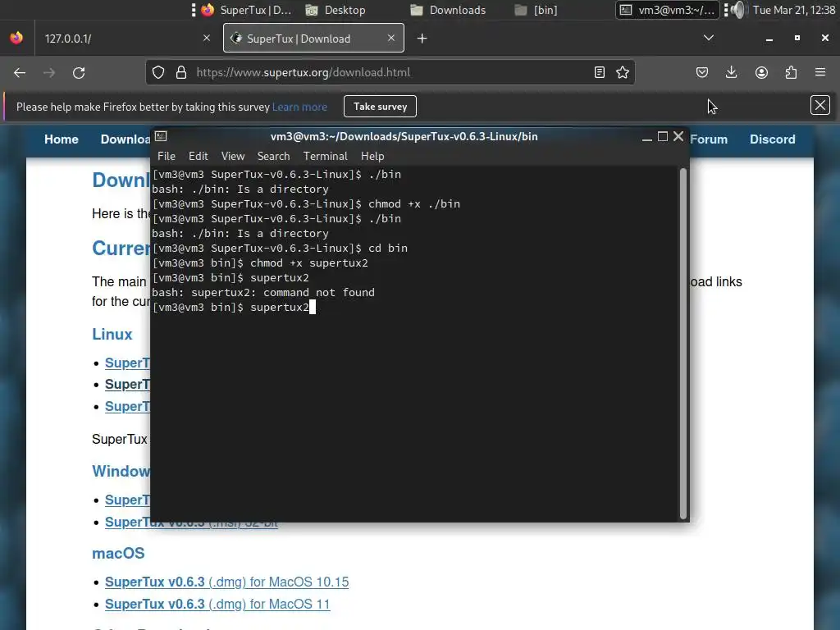Click the clock showing Tue Mar 21

793,10
